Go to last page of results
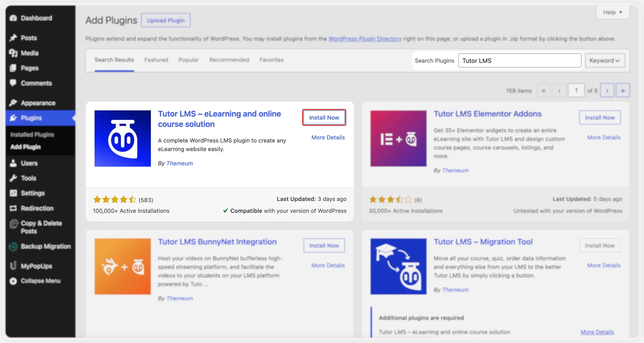The height and width of the screenshot is (343, 644). pyautogui.click(x=623, y=90)
